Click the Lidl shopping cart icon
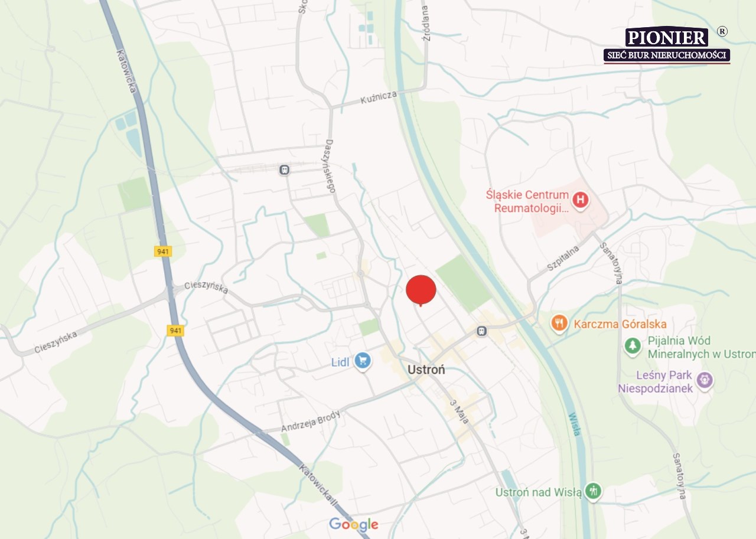This screenshot has height=539, width=756. tap(363, 361)
